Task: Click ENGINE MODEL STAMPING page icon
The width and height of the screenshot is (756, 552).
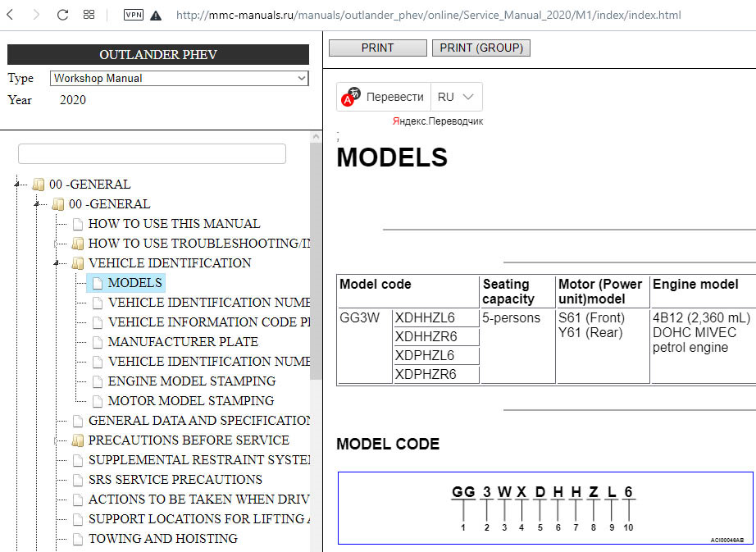Action: (98, 381)
